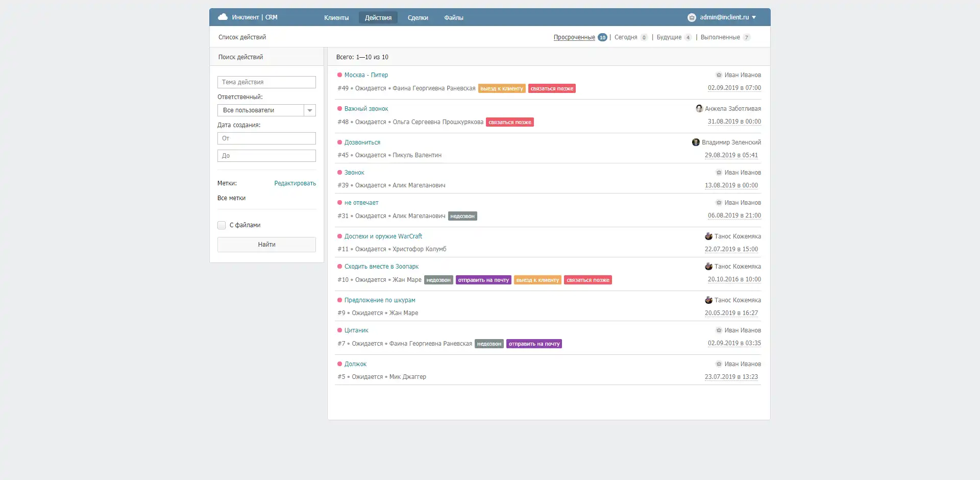This screenshot has width=980, height=480.
Task: Click Владимир Зеленский avatar icon
Action: click(696, 142)
